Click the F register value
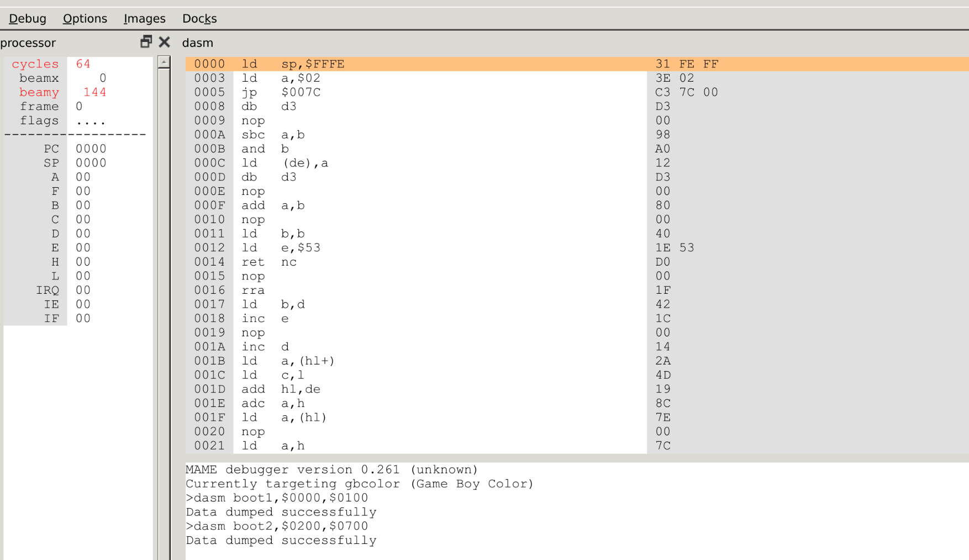This screenshot has height=560, width=969. (x=83, y=192)
